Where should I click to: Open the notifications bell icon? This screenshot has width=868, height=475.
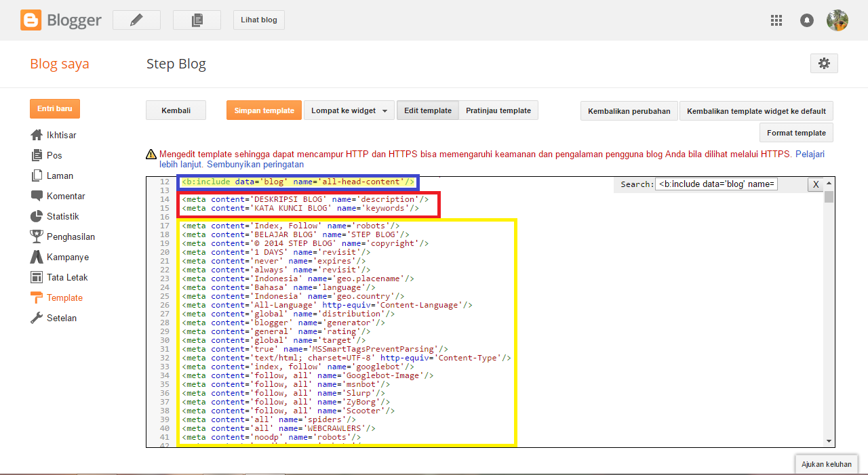coord(806,20)
